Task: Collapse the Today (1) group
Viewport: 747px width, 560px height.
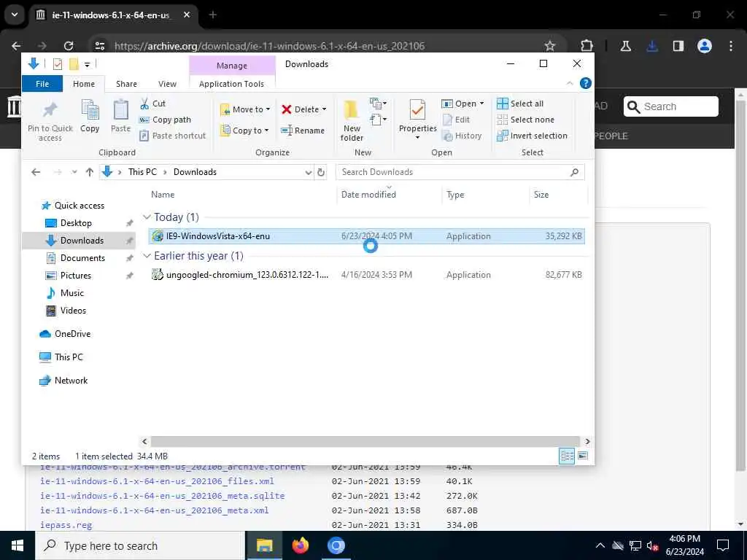Action: [x=147, y=217]
